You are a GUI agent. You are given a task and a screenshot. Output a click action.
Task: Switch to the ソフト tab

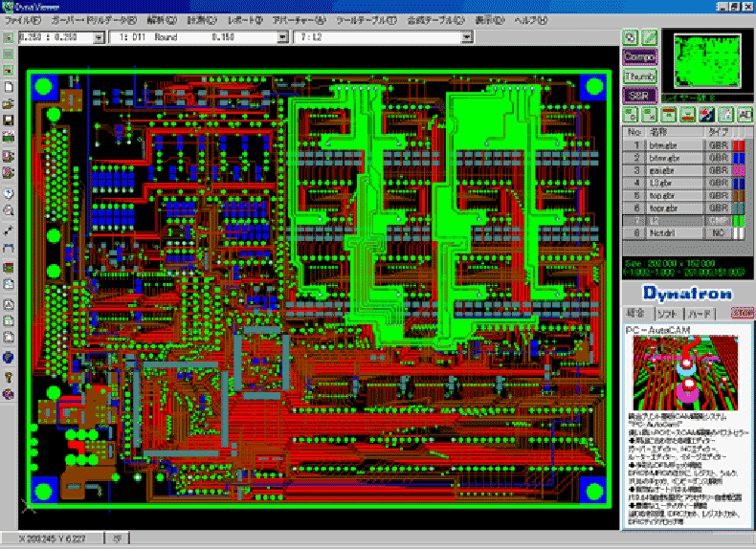(x=666, y=313)
